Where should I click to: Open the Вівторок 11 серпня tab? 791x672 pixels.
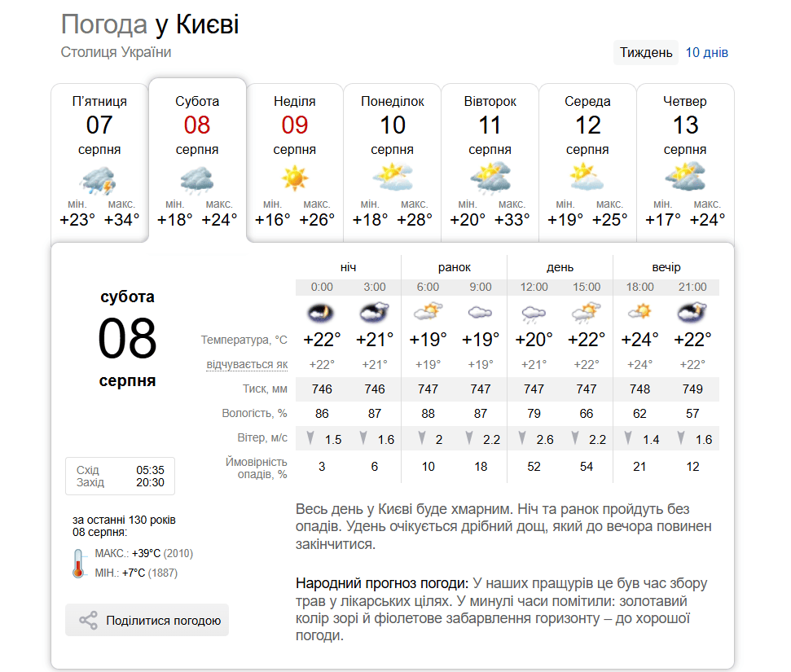[490, 162]
